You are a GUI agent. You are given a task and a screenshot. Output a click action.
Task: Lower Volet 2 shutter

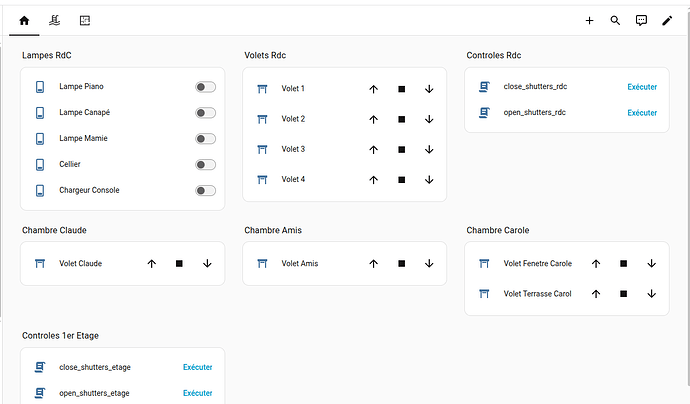click(x=429, y=120)
